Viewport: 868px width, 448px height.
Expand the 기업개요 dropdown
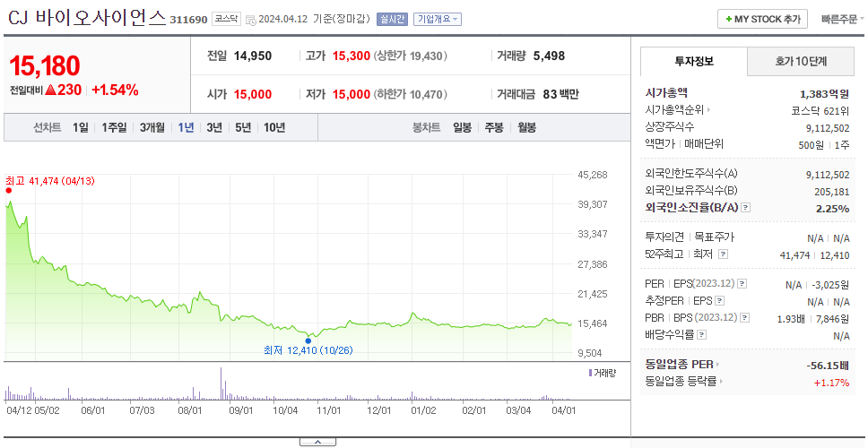[438, 20]
